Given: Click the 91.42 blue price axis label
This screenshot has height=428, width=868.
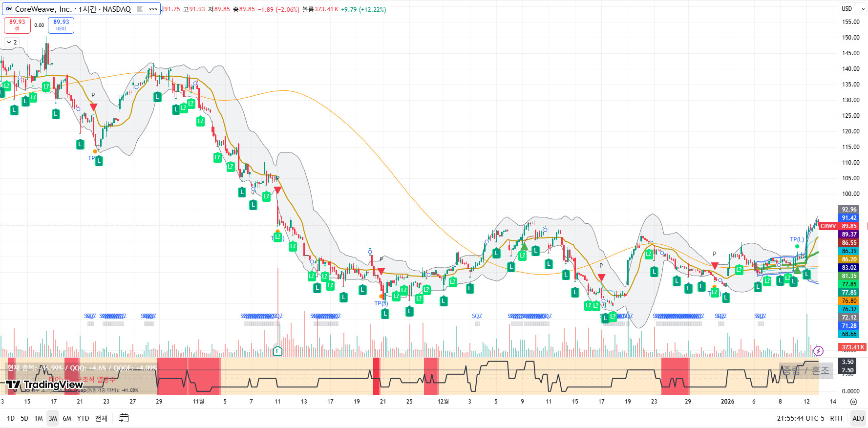Looking at the screenshot, I should [x=849, y=218].
